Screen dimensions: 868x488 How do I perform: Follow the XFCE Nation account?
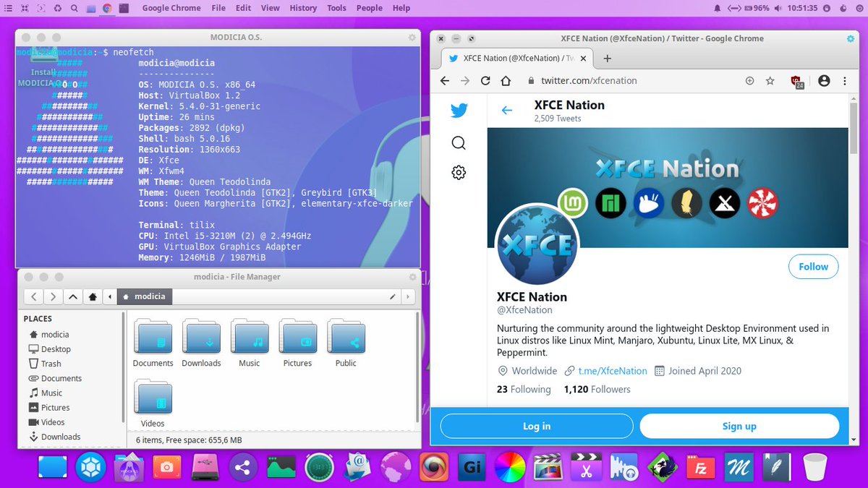(813, 267)
